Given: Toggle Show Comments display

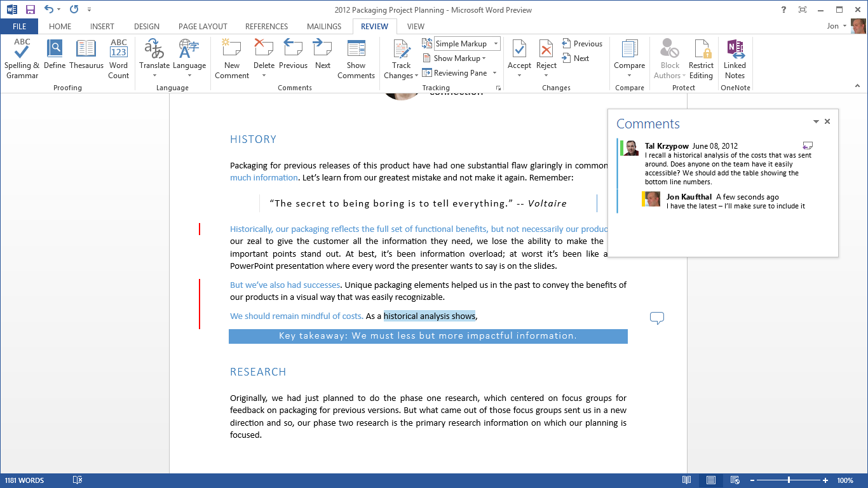Looking at the screenshot, I should 356,57.
